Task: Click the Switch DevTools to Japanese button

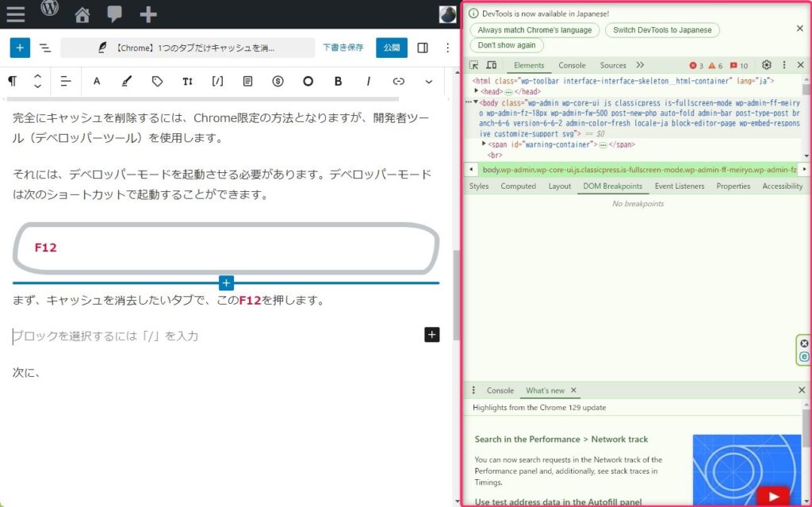Action: [662, 30]
